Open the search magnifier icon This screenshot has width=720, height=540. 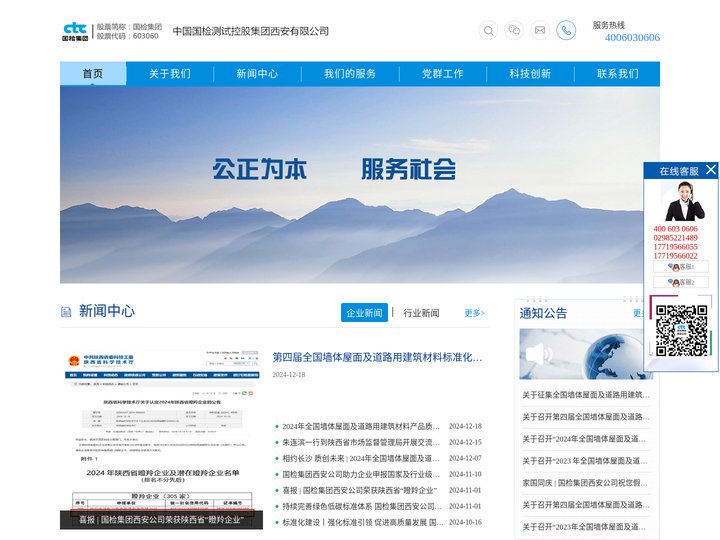[x=488, y=31]
